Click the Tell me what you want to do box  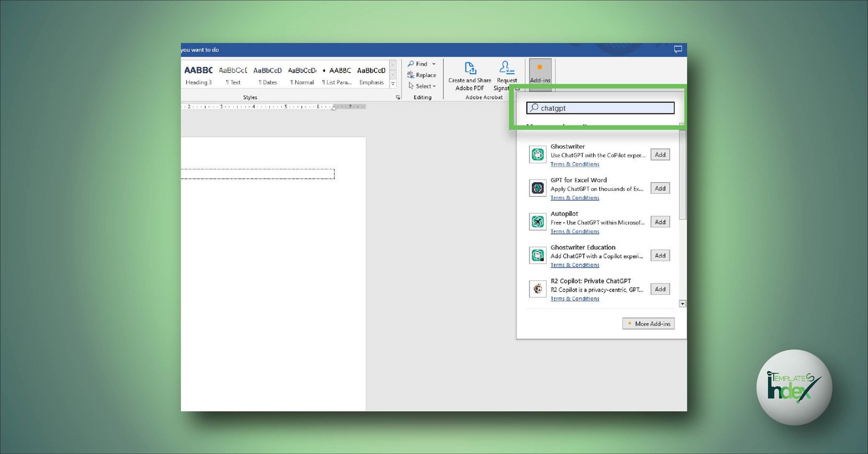coord(200,50)
